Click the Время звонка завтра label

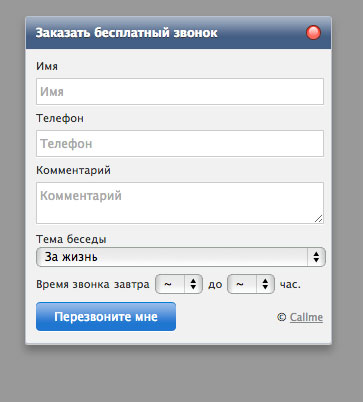pos(93,284)
